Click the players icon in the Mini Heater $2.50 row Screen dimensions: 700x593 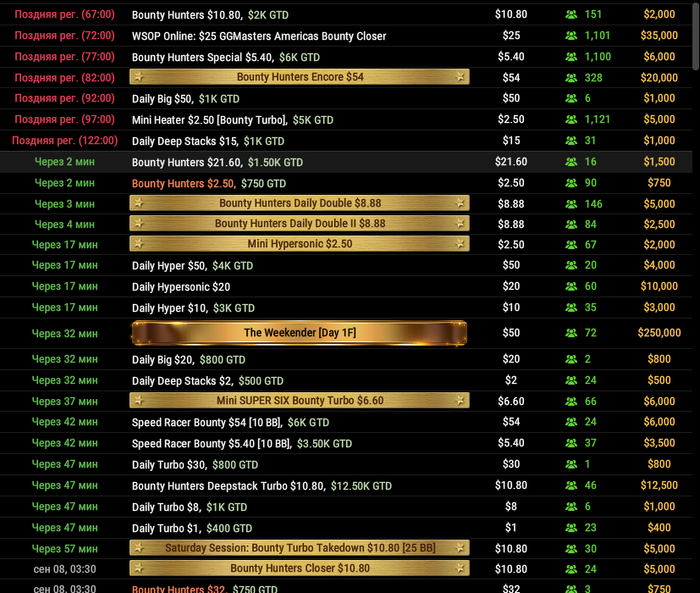pyautogui.click(x=571, y=120)
